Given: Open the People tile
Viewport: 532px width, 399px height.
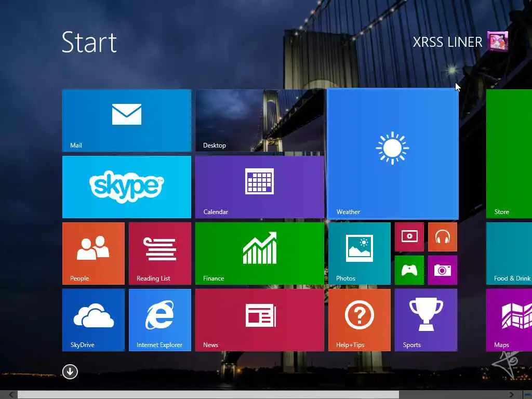Looking at the screenshot, I should 94,254.
